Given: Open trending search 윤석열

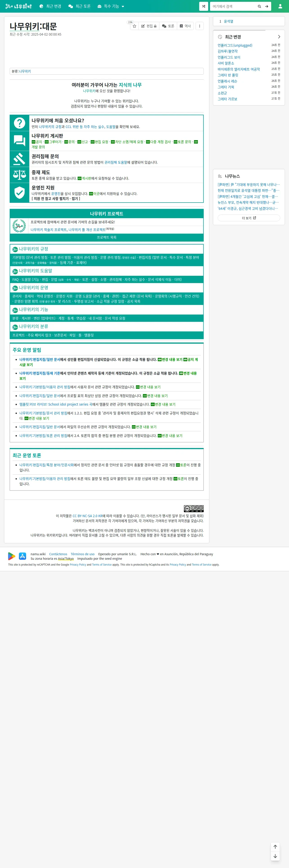Looking at the screenshot, I should (x=228, y=21).
